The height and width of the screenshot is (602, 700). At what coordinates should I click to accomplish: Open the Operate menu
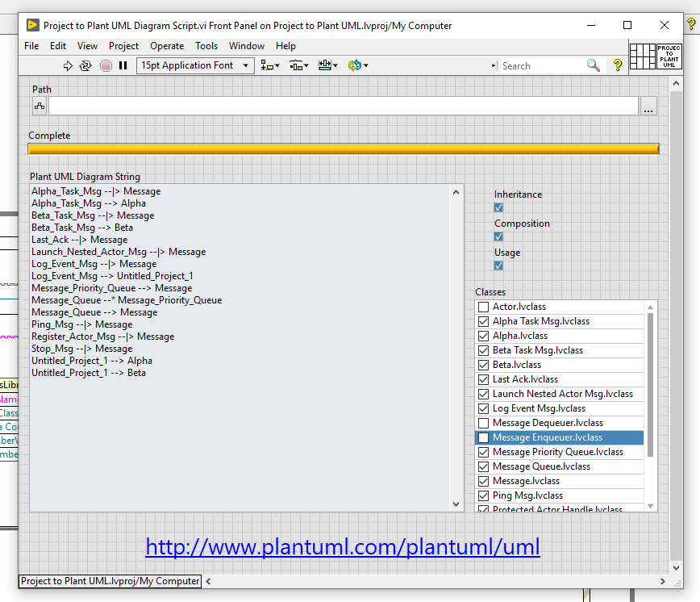[x=167, y=46]
